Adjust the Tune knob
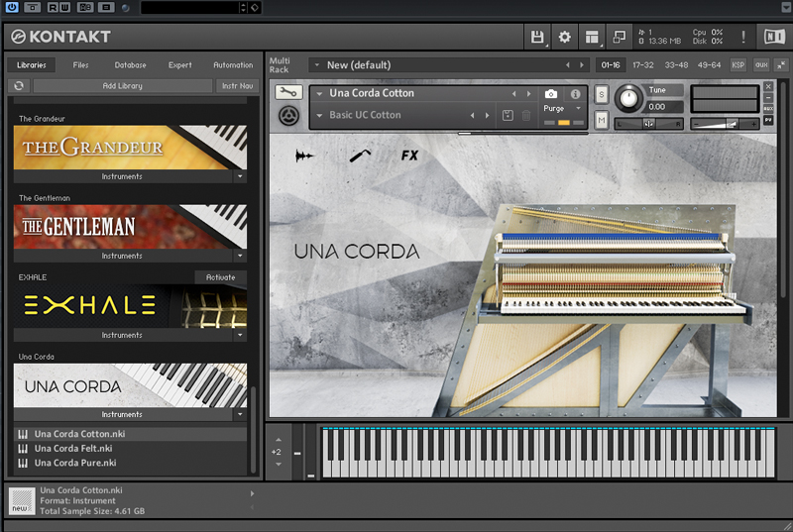 tap(628, 97)
